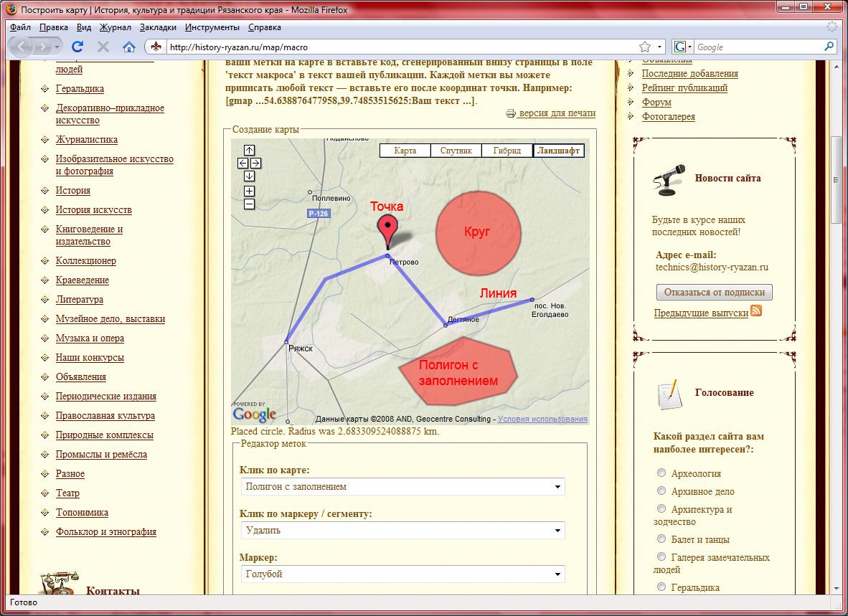This screenshot has width=848, height=616.
Task: Click the site favicon in address bar
Action: (x=156, y=47)
